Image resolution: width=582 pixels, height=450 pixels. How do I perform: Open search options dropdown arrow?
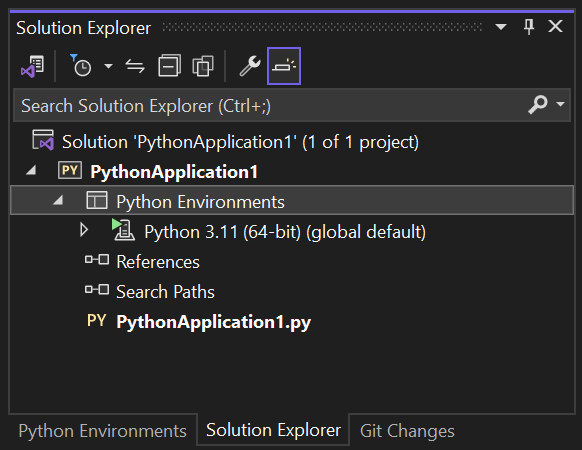pos(560,104)
